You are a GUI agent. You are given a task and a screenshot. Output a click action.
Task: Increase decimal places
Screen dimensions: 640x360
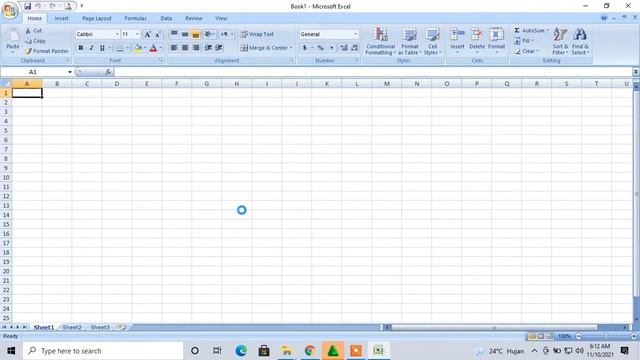tap(344, 48)
